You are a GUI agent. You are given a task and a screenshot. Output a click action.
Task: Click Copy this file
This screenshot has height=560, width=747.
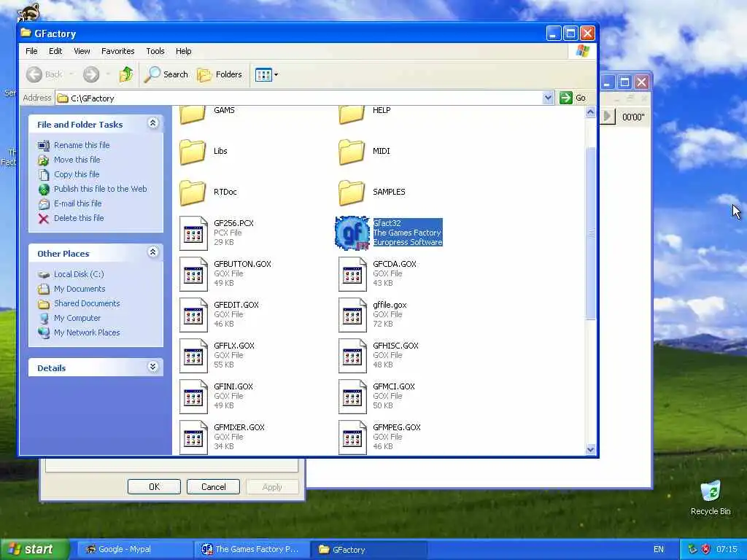point(77,174)
